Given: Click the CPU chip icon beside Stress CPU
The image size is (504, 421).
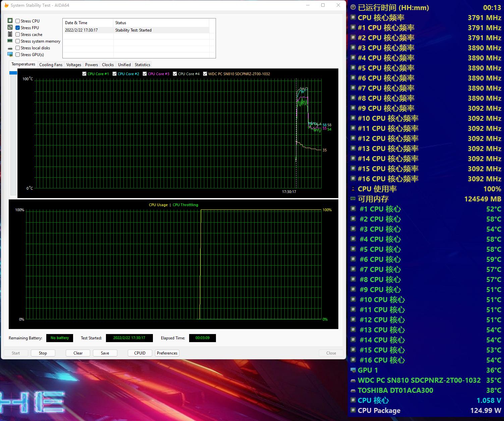Looking at the screenshot, I should click(x=10, y=21).
